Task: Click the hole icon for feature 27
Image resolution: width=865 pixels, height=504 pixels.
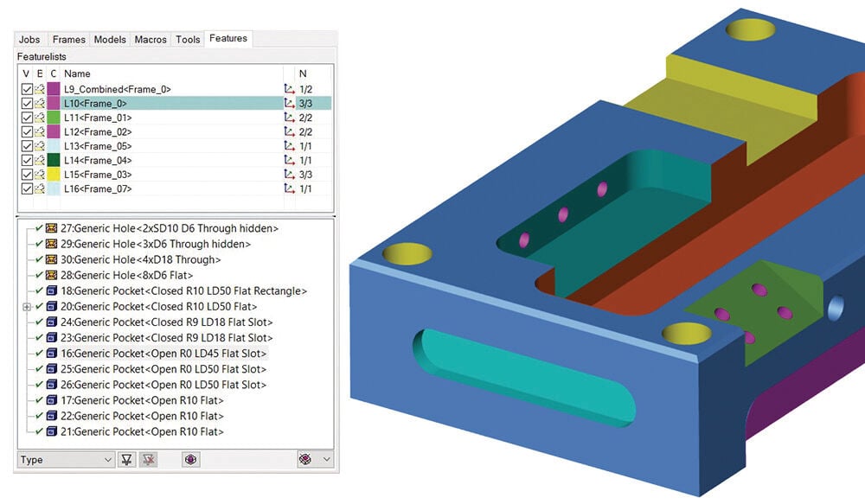Action: click(x=51, y=228)
